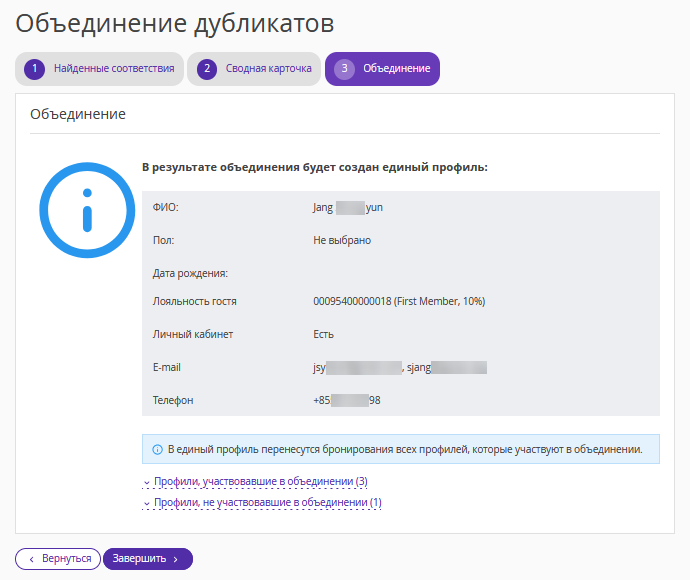690x580 pixels.
Task: Click the number 2 step circle
Action: (207, 69)
